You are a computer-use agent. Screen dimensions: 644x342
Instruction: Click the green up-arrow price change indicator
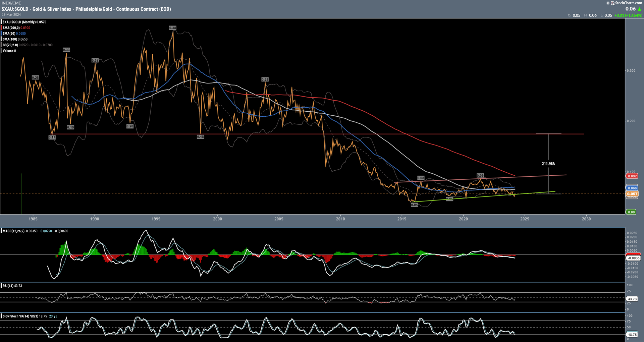point(639,9)
